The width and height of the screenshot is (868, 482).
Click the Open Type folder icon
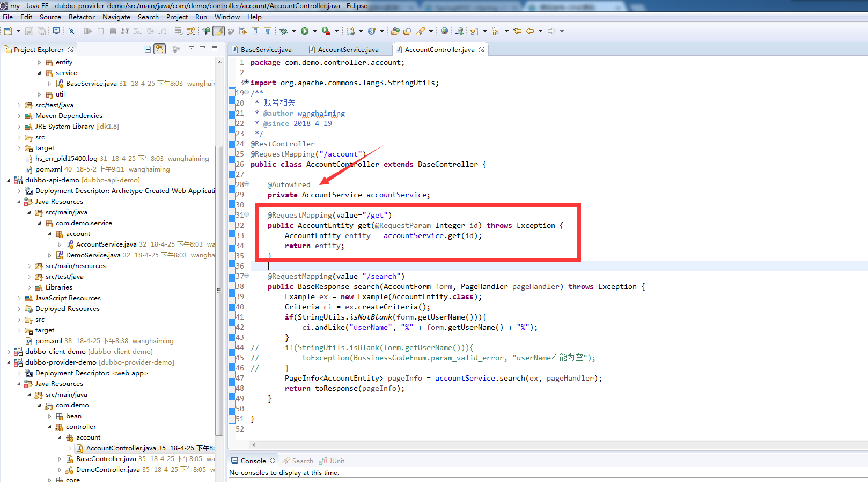click(395, 31)
